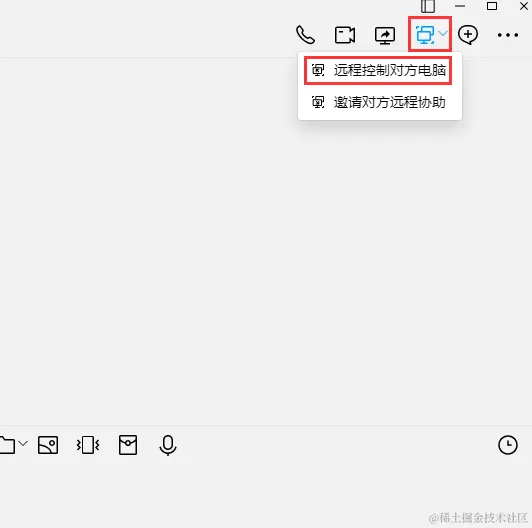
Task: Click the blue remote control icon
Action: (425, 35)
